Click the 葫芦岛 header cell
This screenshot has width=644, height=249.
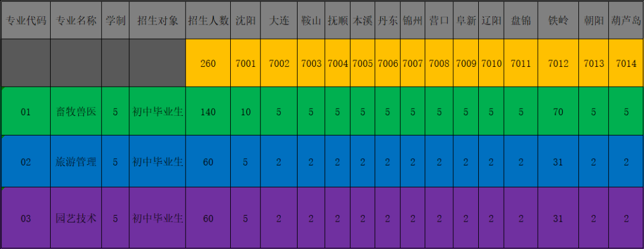(x=626, y=20)
